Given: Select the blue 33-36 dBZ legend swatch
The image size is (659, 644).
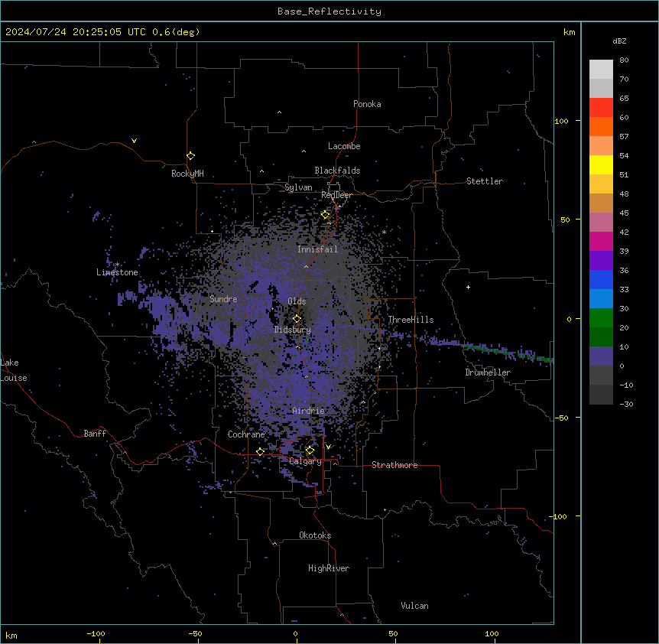Looking at the screenshot, I should click(601, 279).
